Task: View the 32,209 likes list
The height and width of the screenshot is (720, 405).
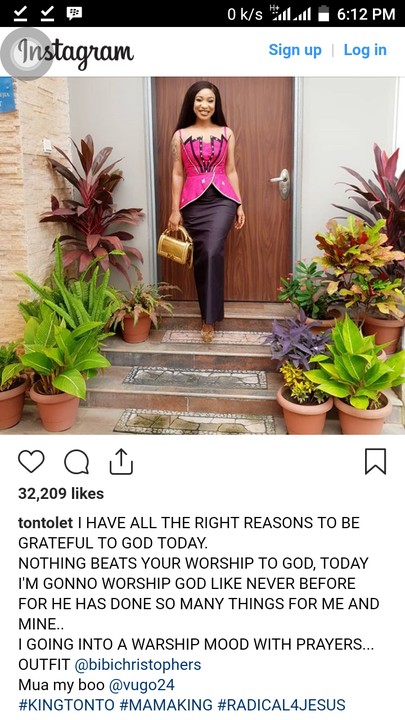Action: pyautogui.click(x=61, y=494)
